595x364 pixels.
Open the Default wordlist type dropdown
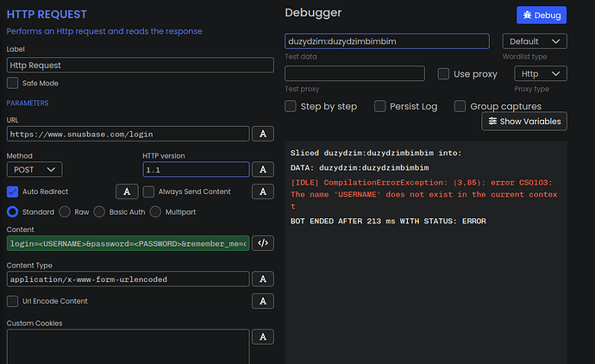535,41
